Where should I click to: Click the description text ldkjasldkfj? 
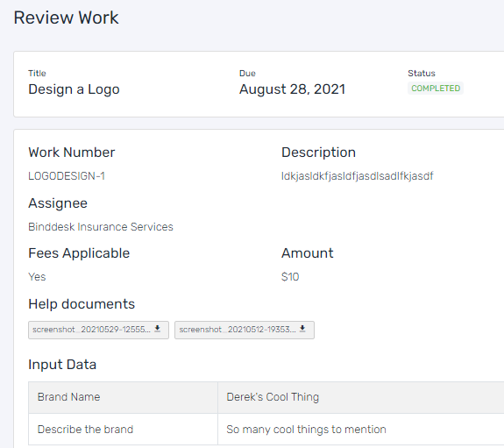coord(357,176)
